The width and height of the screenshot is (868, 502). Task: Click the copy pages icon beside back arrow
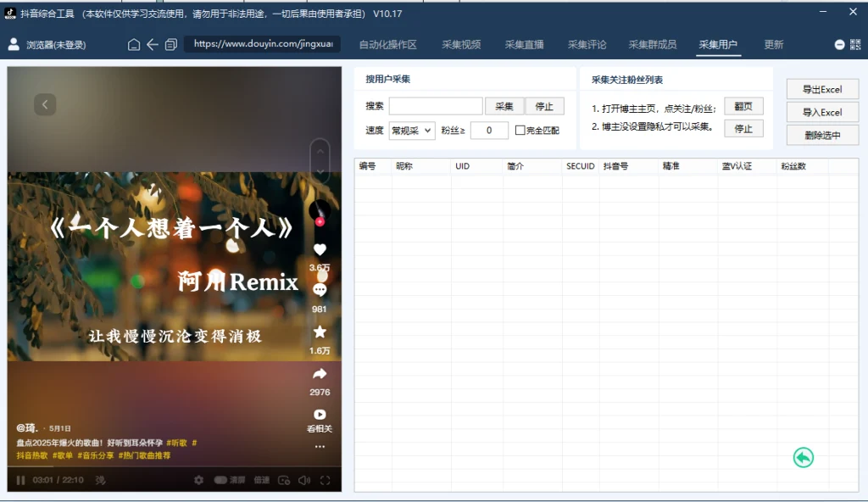pos(171,44)
